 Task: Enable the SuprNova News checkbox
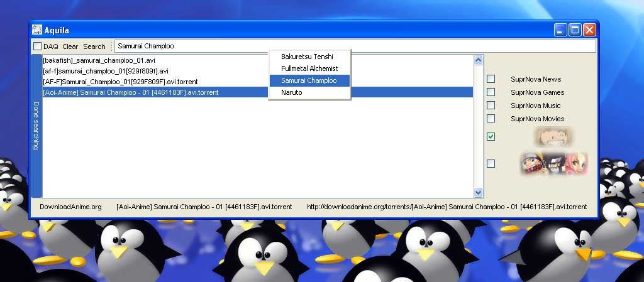pyautogui.click(x=491, y=79)
